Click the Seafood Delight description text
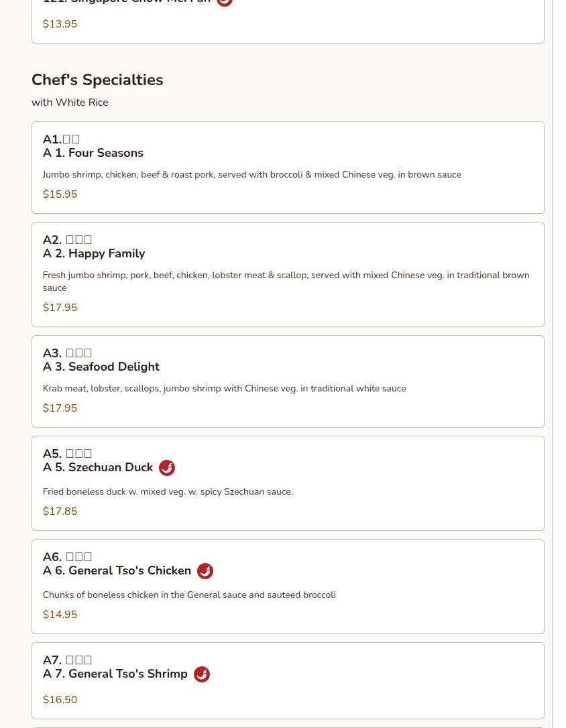 click(224, 389)
